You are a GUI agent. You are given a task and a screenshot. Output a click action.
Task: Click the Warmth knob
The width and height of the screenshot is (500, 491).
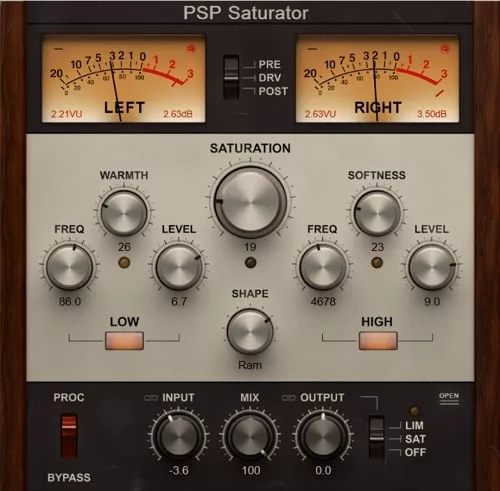pos(124,213)
